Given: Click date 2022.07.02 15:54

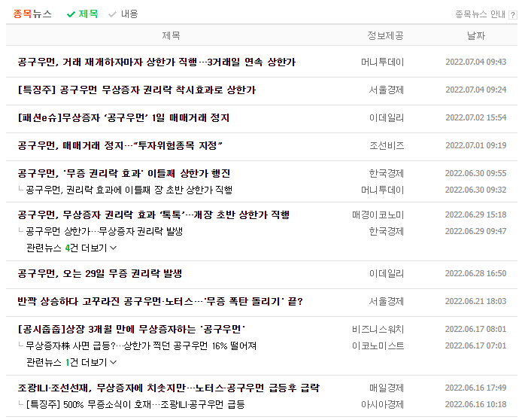Looking at the screenshot, I should pos(476,117).
